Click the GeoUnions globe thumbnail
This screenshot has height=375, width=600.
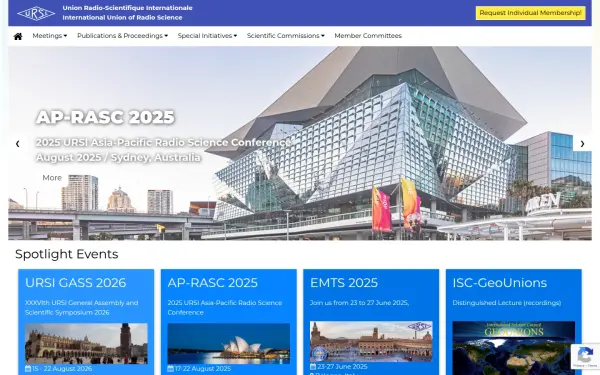[514, 348]
